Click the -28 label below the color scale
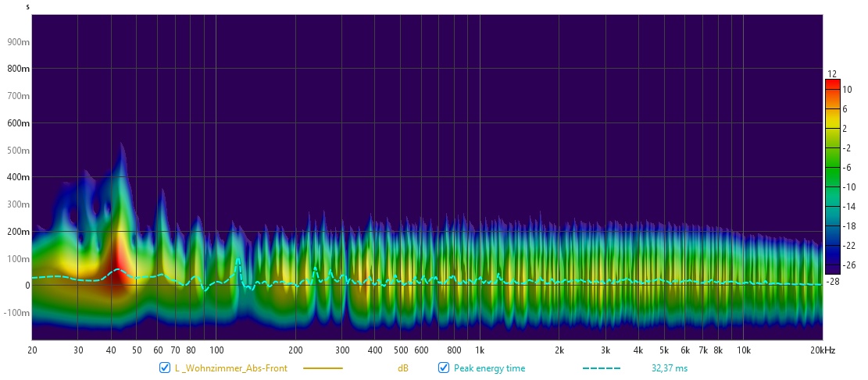The height and width of the screenshot is (380, 868). tap(834, 280)
